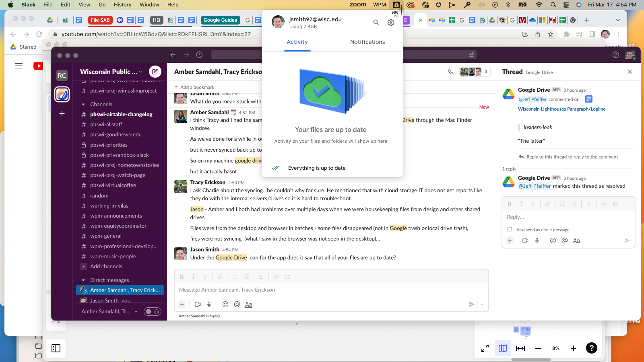Toggle huddle switch in sidebar footer
This screenshot has width=644, height=362.
tap(153, 311)
